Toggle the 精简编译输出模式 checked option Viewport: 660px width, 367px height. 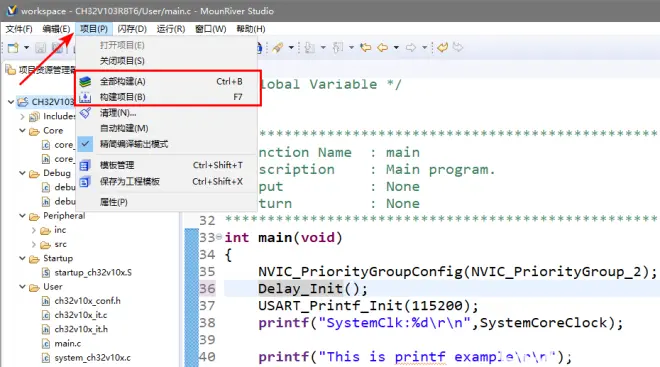(167, 144)
